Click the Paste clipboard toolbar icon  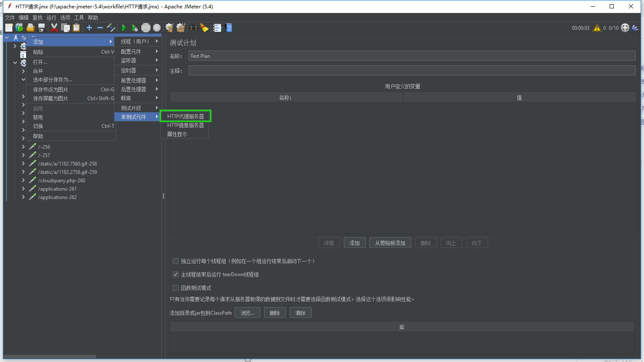click(76, 28)
